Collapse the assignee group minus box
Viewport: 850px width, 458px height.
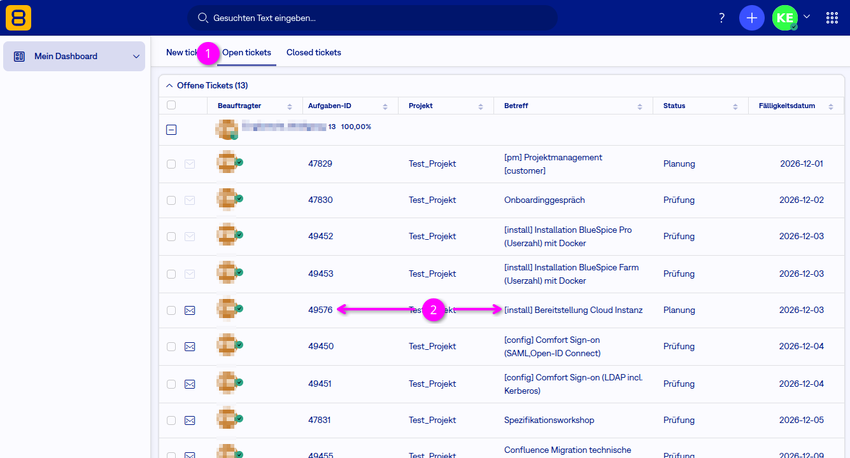click(x=171, y=130)
